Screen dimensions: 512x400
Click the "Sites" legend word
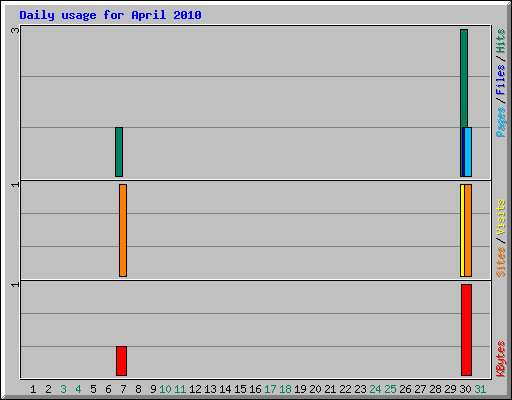500,262
